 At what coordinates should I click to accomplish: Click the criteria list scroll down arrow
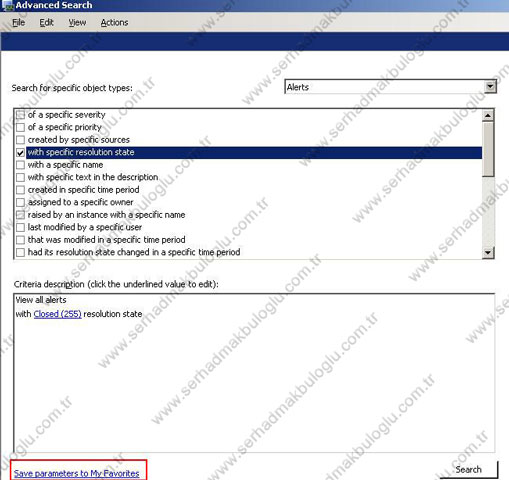click(x=488, y=252)
